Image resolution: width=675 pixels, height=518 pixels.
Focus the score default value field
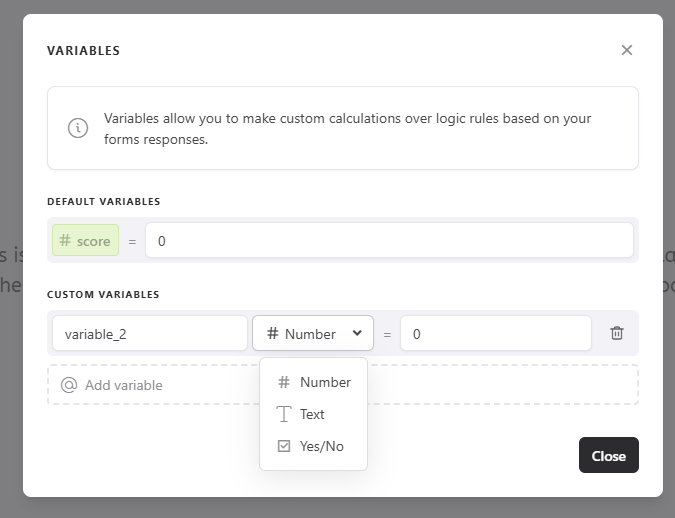tap(389, 241)
